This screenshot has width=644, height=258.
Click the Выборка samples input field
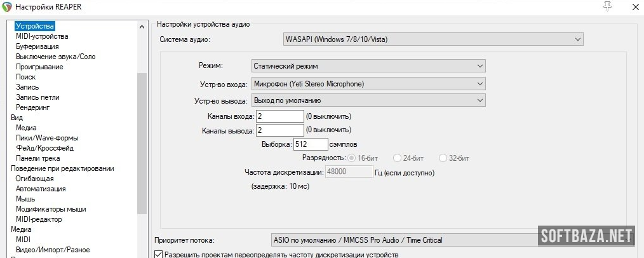tap(311, 144)
